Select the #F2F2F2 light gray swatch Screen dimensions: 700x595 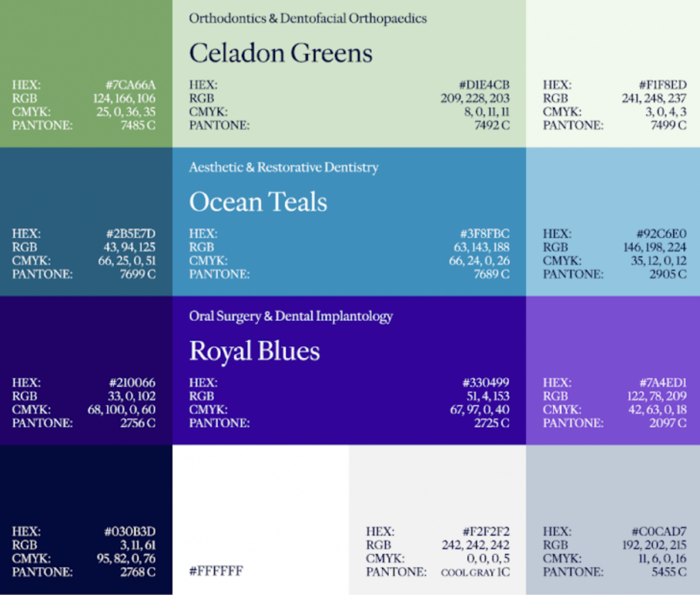coord(437,520)
